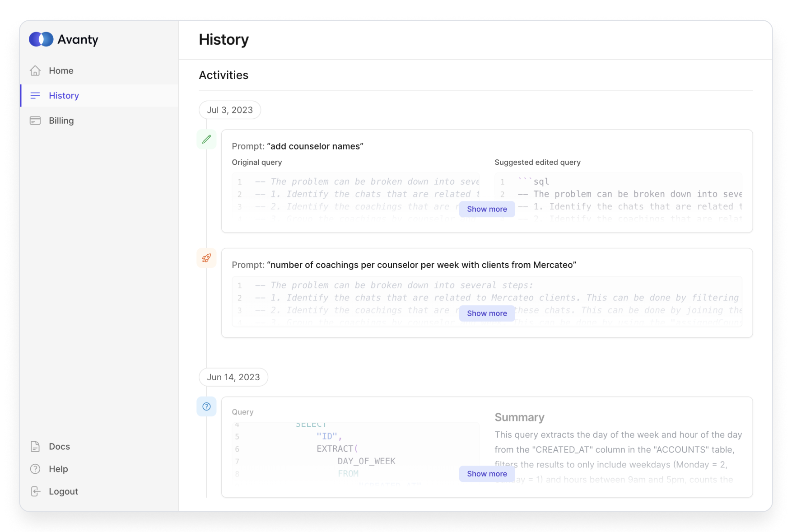Click the Jul 3, 2023 date badge
Viewport: 792px width, 532px height.
230,110
